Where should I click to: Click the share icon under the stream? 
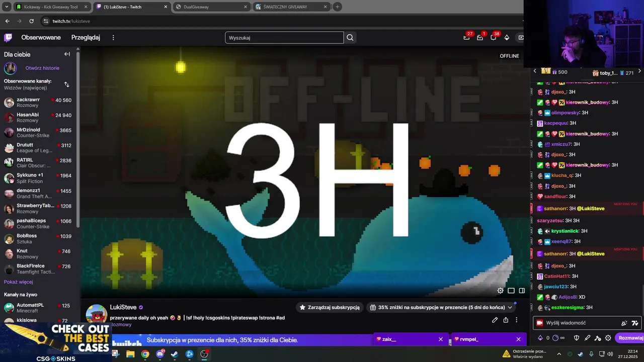point(506,320)
